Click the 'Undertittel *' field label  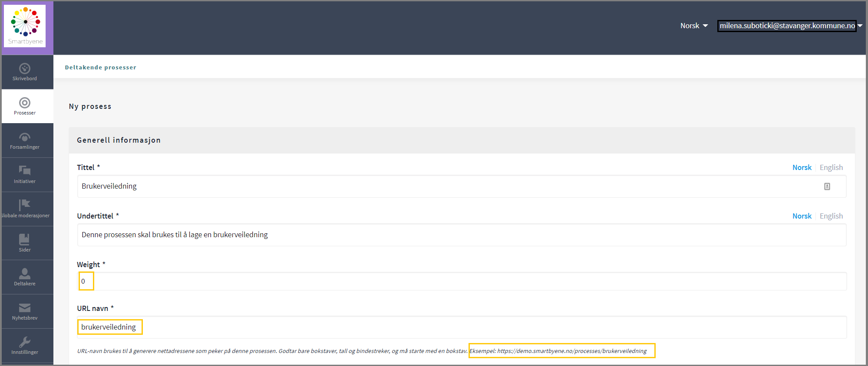point(98,216)
